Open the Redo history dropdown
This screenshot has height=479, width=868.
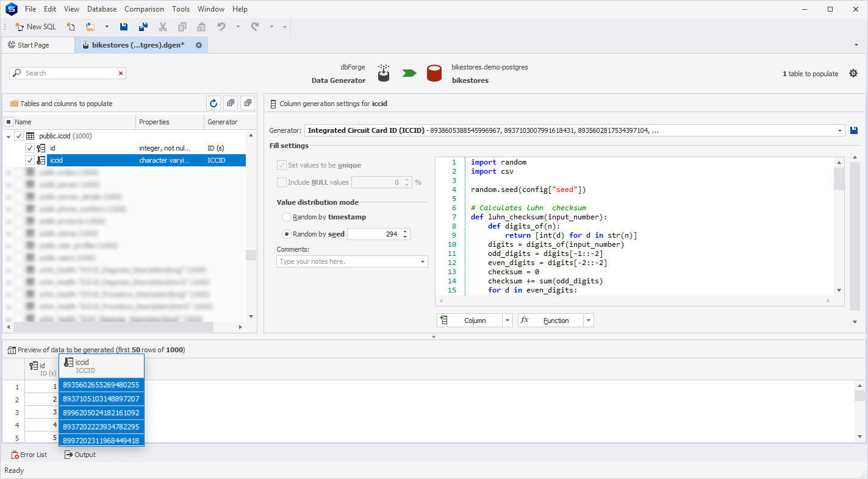271,27
